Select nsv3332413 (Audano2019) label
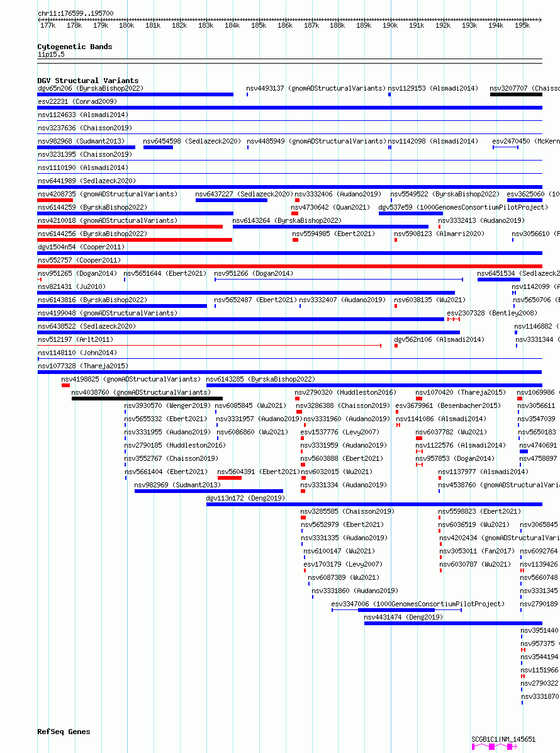Viewport: 560px width, 753px height. (481, 220)
